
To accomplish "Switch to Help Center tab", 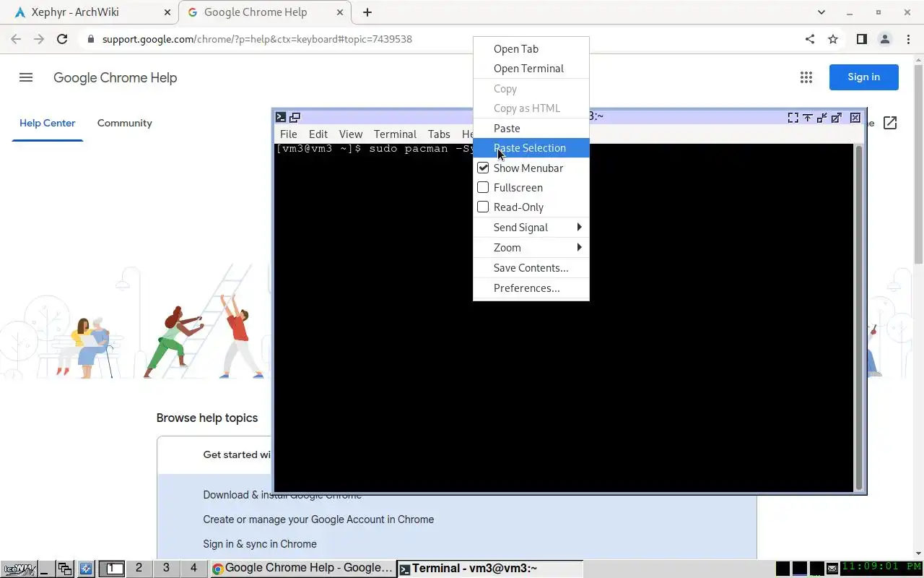I will 47,123.
